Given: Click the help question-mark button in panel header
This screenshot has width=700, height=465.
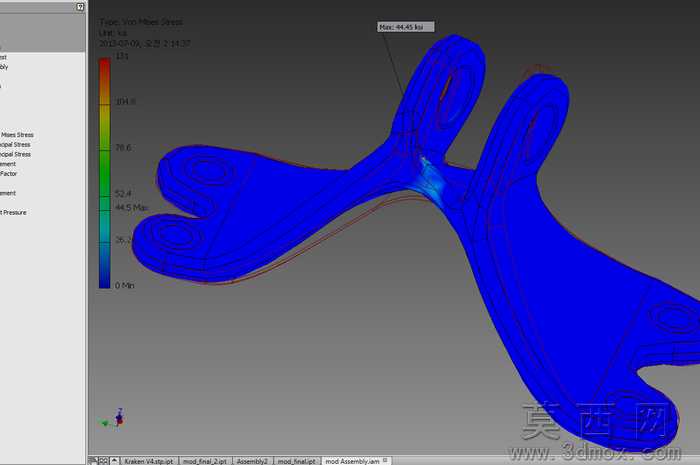Looking at the screenshot, I should (x=80, y=7).
